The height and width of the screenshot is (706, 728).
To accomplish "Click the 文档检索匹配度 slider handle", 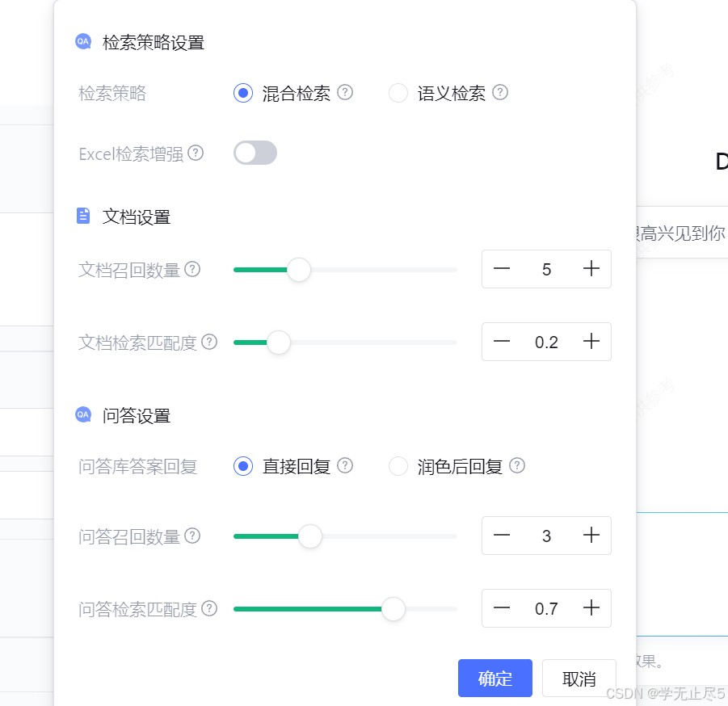I will pyautogui.click(x=279, y=342).
